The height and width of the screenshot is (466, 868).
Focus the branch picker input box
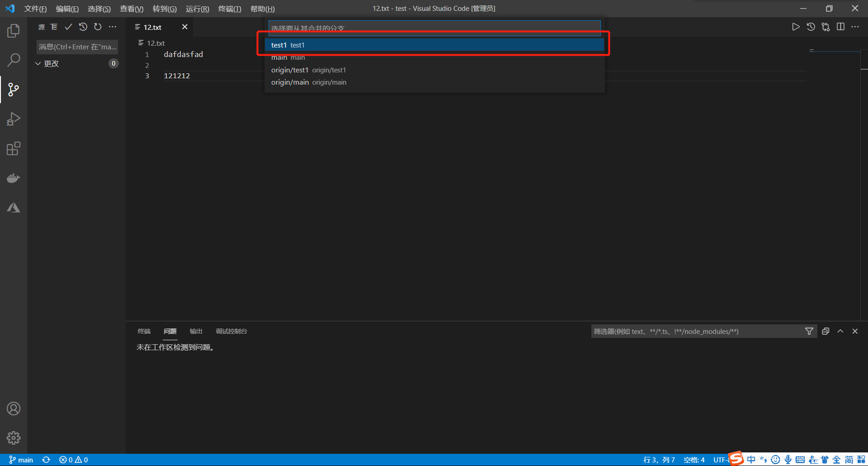pos(434,28)
